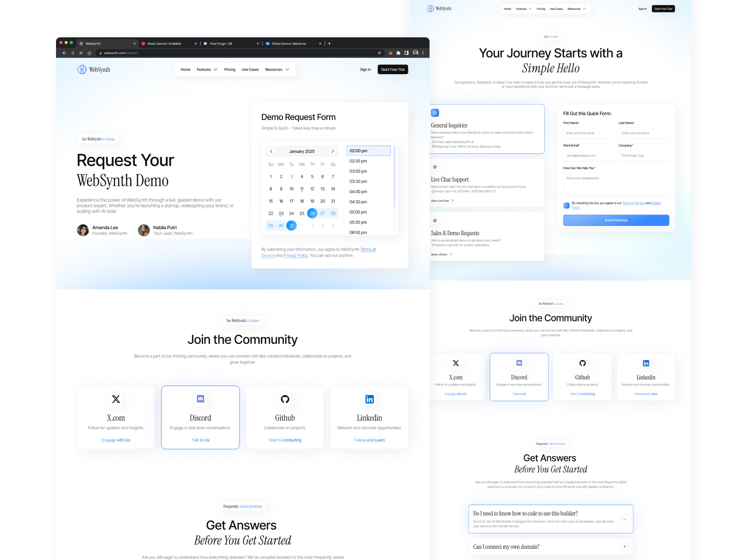This screenshot has width=747, height=560.
Task: Click the Linkedin icon on the right contact page
Action: [646, 363]
